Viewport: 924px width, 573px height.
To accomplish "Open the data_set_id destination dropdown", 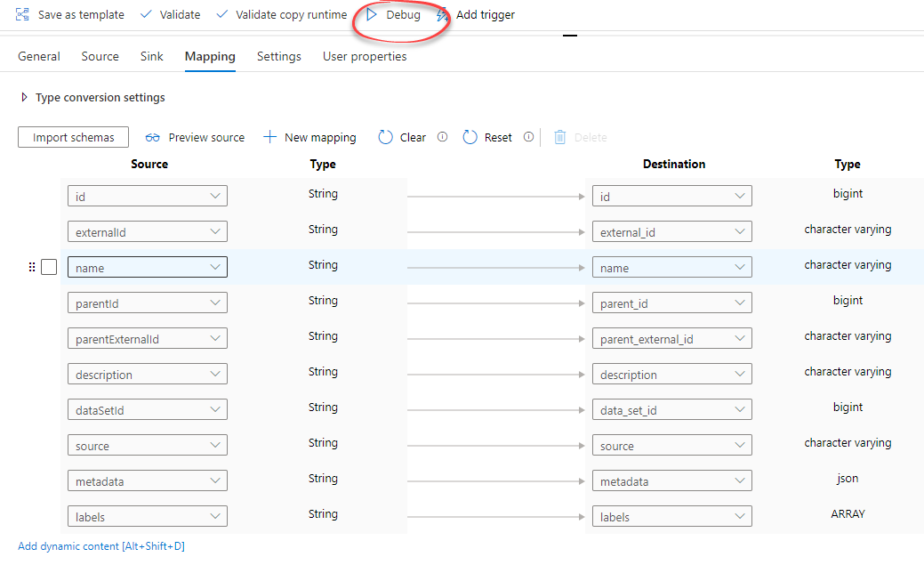I will [x=672, y=409].
